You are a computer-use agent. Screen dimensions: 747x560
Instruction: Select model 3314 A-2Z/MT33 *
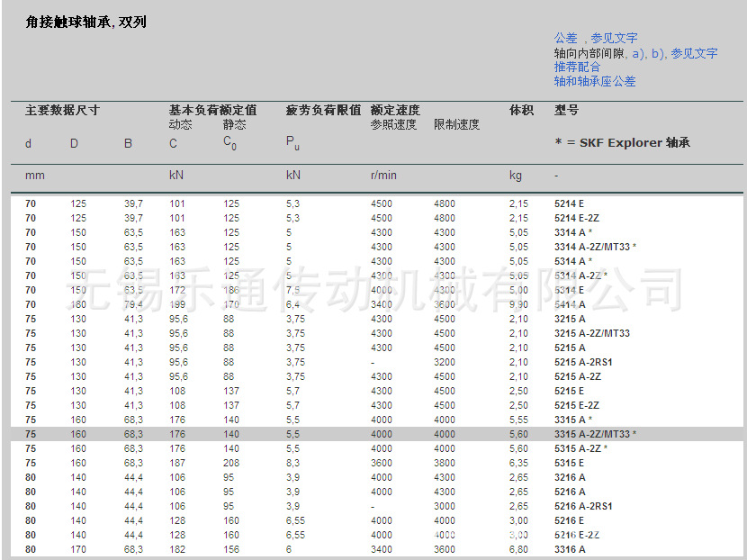(595, 247)
